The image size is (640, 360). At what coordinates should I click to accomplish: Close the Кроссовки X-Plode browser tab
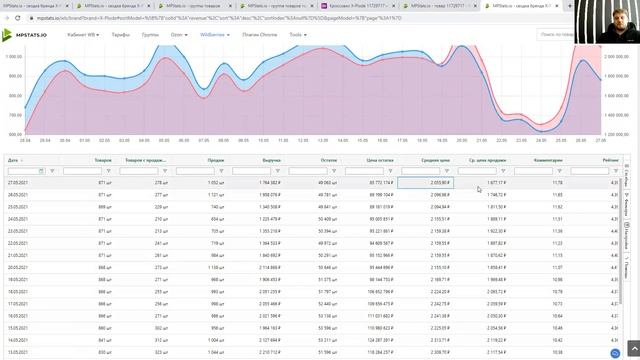coord(393,6)
